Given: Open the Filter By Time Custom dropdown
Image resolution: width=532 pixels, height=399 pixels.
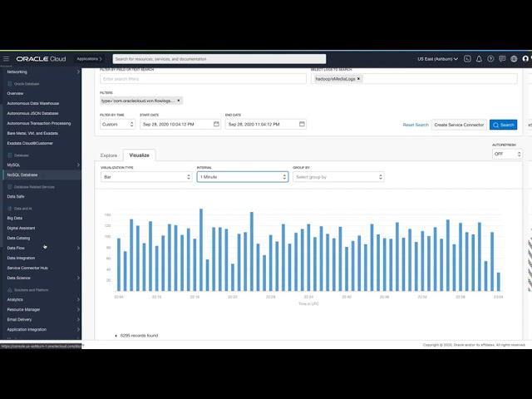Looking at the screenshot, I should tap(118, 125).
